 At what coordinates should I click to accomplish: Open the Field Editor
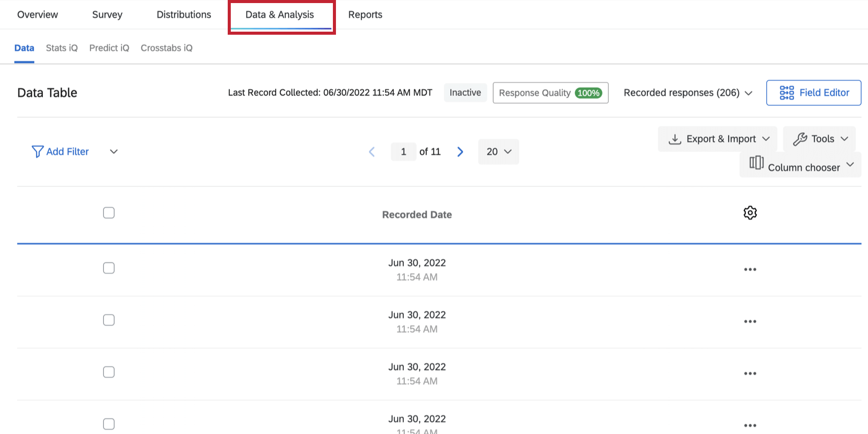tap(813, 93)
